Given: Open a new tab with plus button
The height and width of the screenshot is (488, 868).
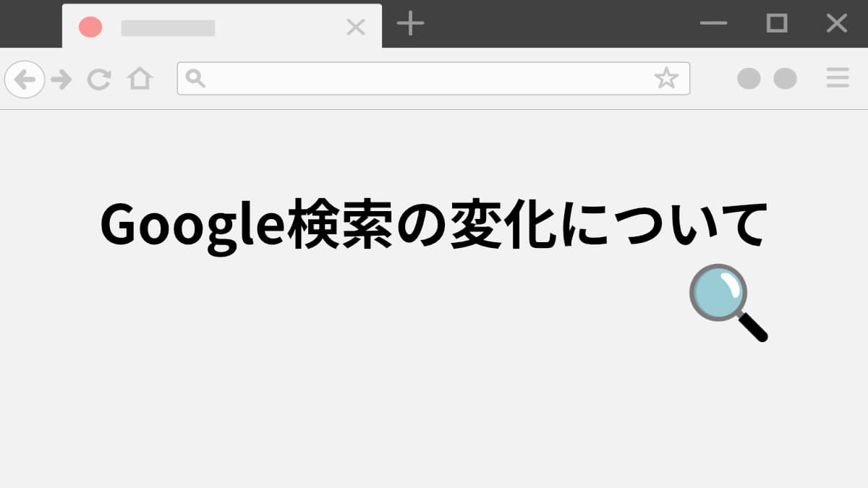Looking at the screenshot, I should click(410, 24).
